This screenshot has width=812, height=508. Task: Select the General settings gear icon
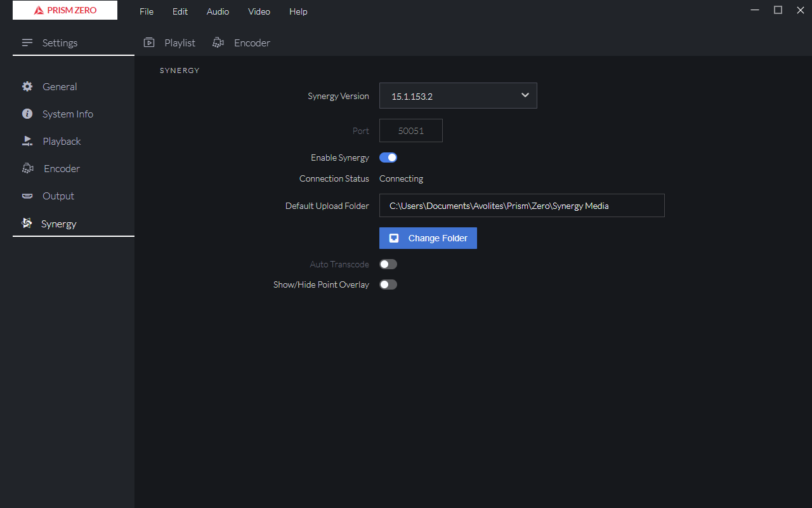[x=27, y=86]
